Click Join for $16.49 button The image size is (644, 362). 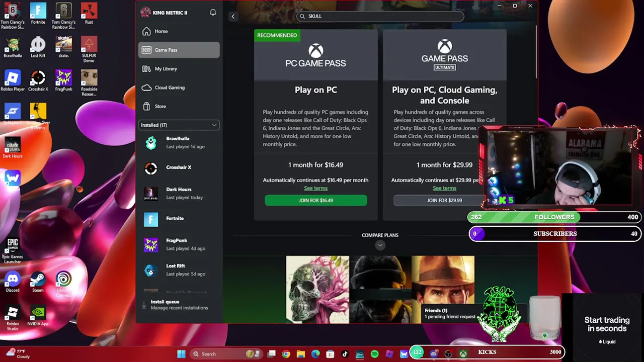click(315, 200)
